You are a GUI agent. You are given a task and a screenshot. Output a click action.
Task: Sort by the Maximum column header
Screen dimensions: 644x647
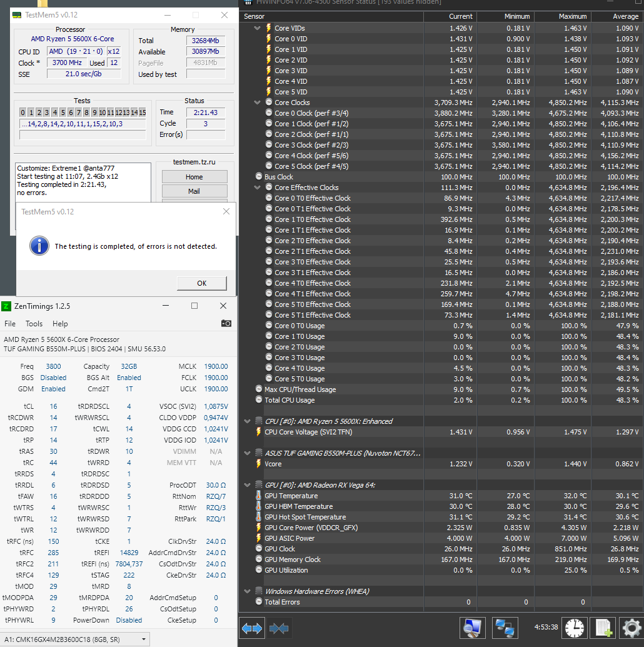563,16
